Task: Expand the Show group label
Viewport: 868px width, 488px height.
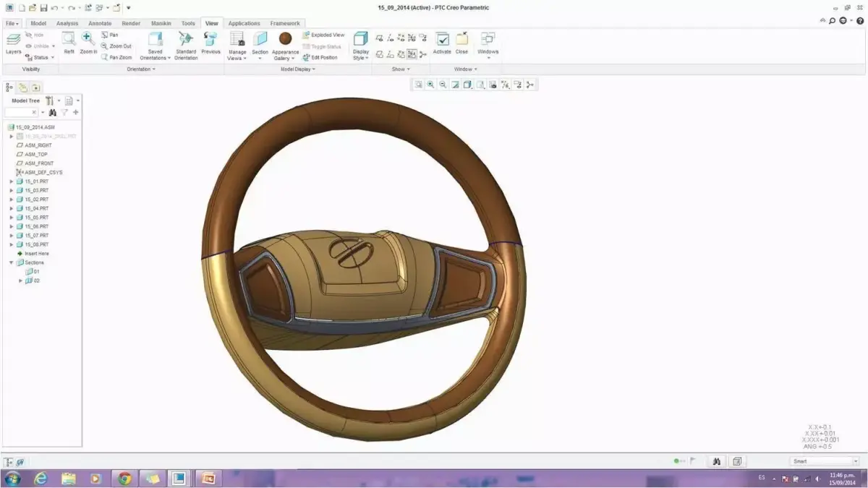Action: 400,69
